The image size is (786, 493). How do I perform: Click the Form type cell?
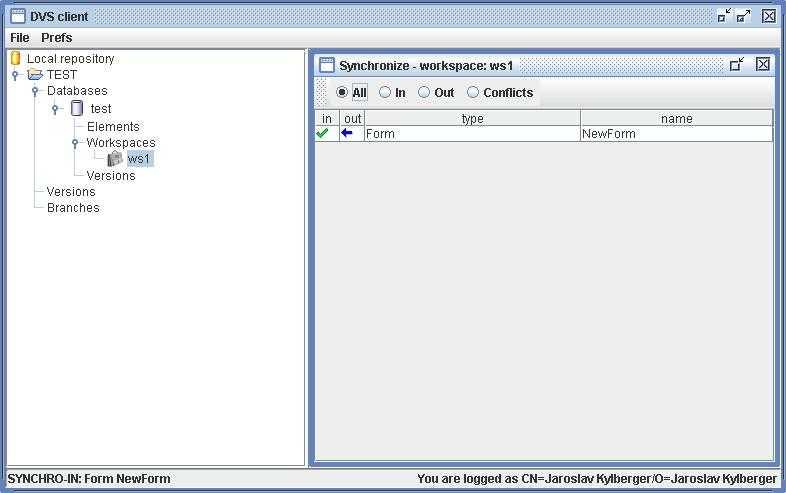tap(472, 134)
